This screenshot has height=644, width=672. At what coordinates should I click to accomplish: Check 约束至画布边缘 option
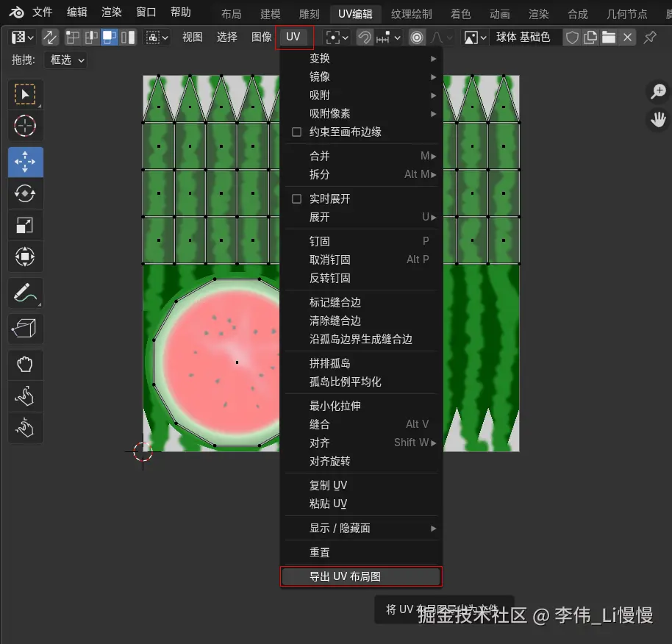pos(346,132)
